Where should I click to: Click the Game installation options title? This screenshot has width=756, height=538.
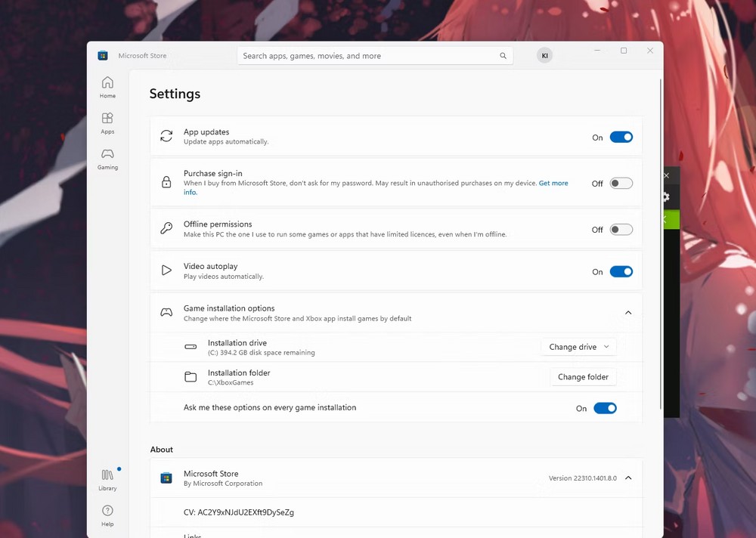[229, 308]
